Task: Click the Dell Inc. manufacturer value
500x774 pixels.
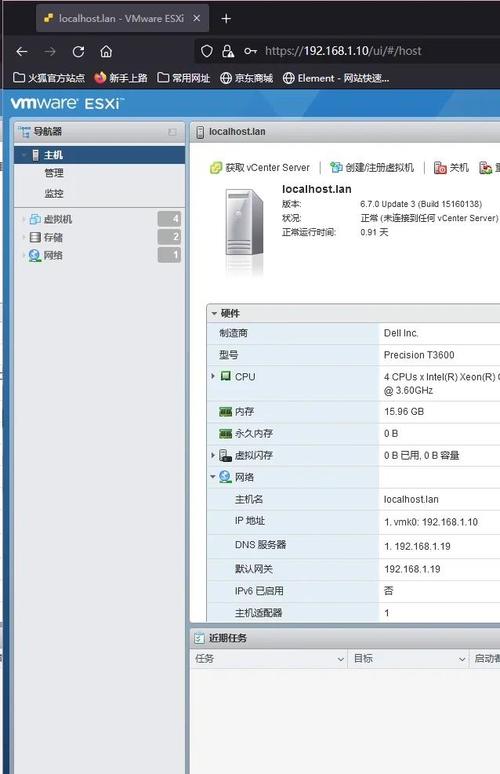Action: (x=401, y=333)
